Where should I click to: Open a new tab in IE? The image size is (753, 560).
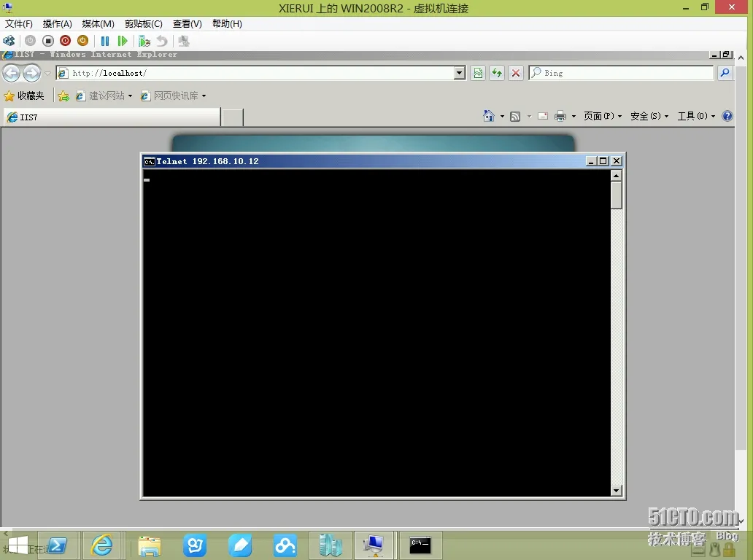[233, 117]
